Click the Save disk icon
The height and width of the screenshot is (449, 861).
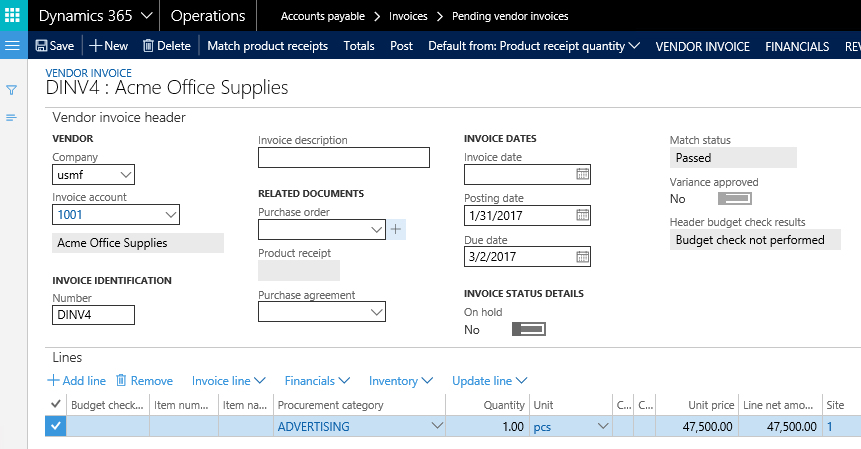pyautogui.click(x=41, y=46)
